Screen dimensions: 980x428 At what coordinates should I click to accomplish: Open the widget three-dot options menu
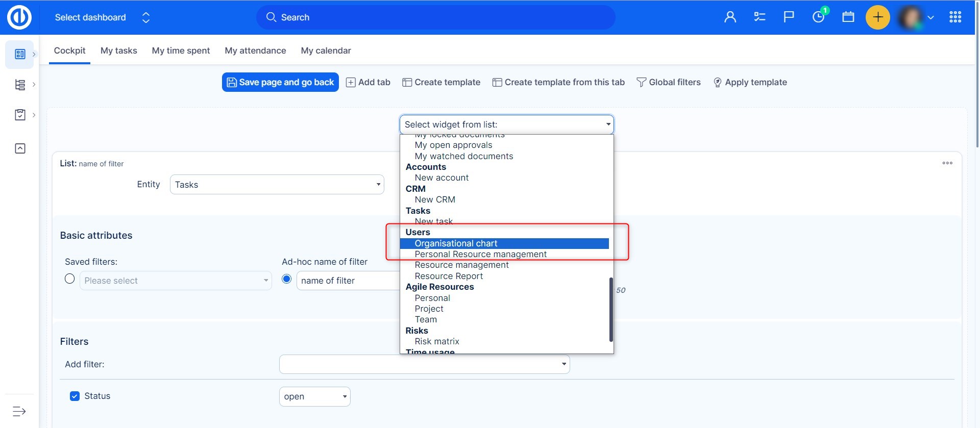947,163
